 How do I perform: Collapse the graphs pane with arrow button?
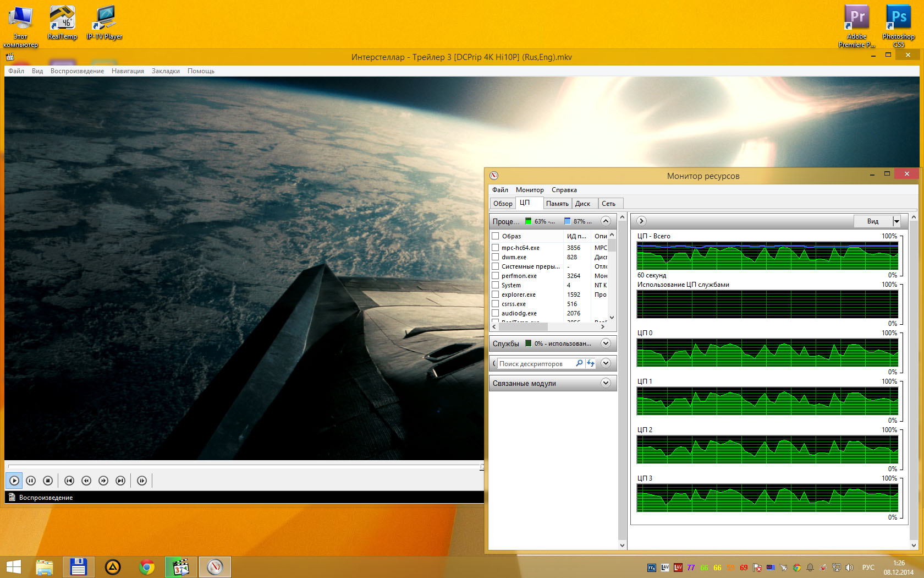pos(641,221)
